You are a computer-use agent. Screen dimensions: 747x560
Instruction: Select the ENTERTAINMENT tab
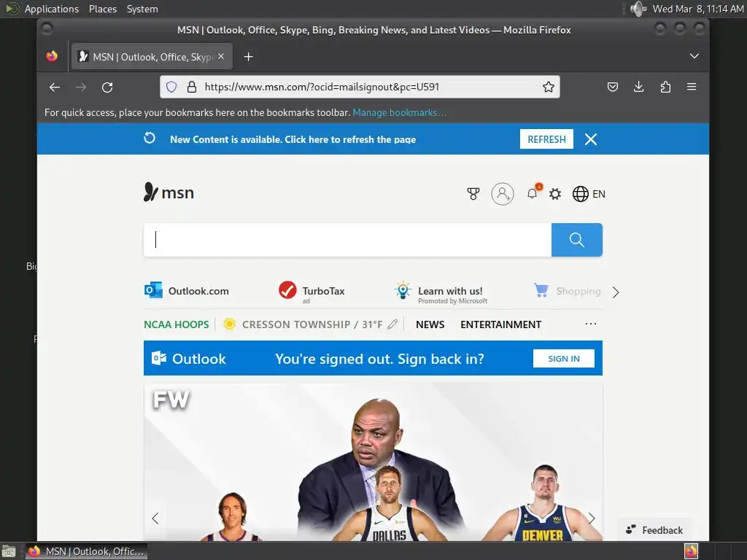click(x=500, y=324)
